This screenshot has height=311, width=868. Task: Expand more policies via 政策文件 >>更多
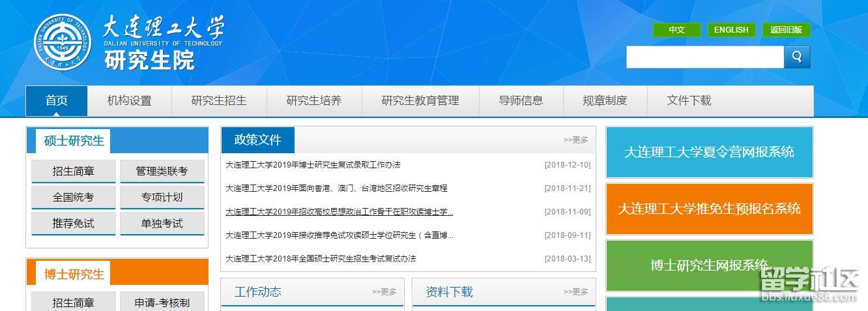tap(575, 140)
